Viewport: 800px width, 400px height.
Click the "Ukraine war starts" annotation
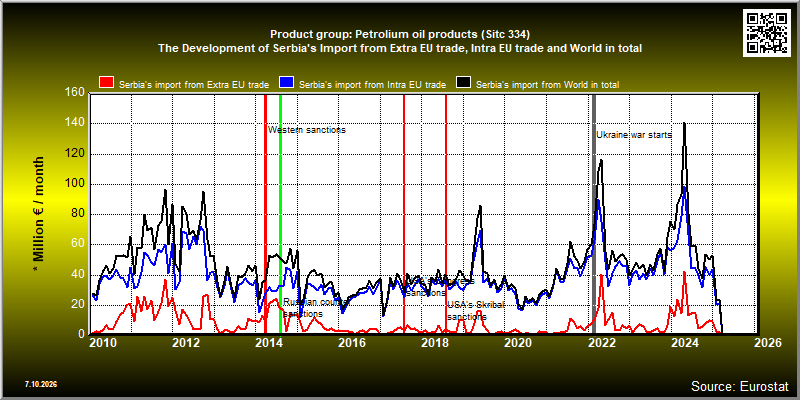(634, 135)
